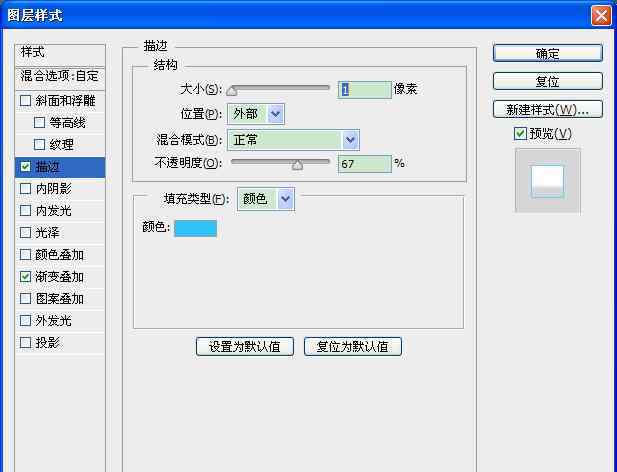Open the 外发光 settings entry
The width and height of the screenshot is (617, 472).
54,321
